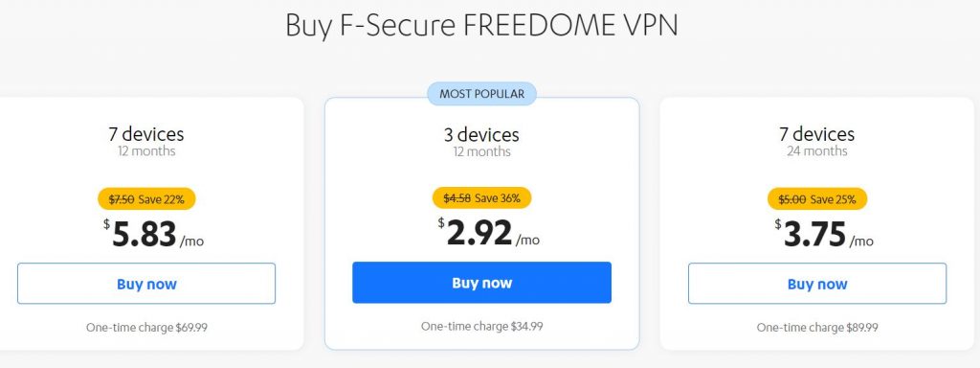Click Buy now for the $5.83/mo plan
This screenshot has height=368, width=980.
pos(146,284)
